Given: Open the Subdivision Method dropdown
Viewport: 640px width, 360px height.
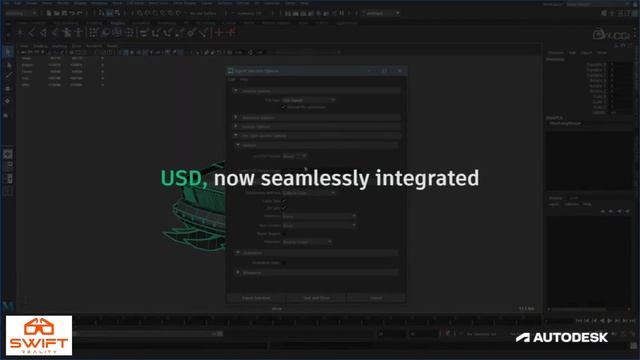Looking at the screenshot, I should [309, 193].
